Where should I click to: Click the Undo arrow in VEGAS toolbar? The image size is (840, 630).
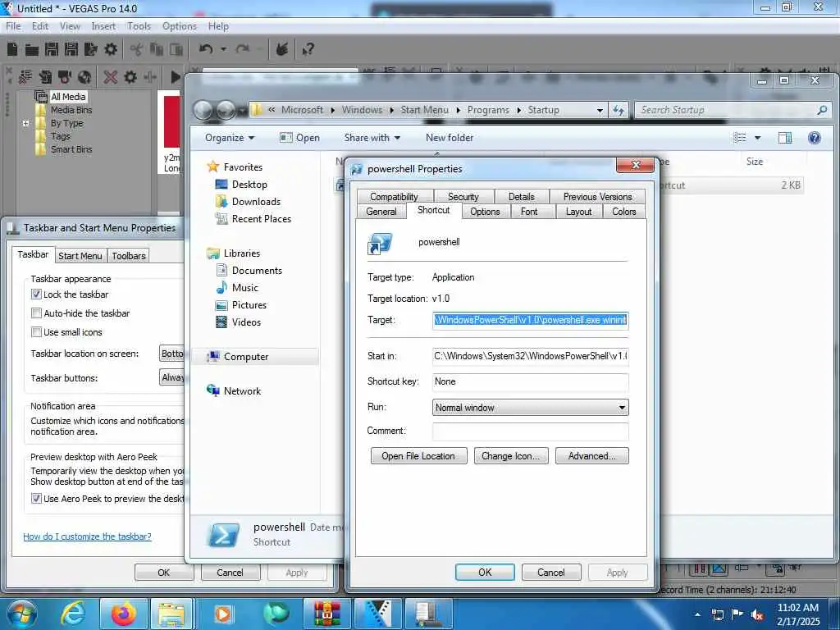206,49
